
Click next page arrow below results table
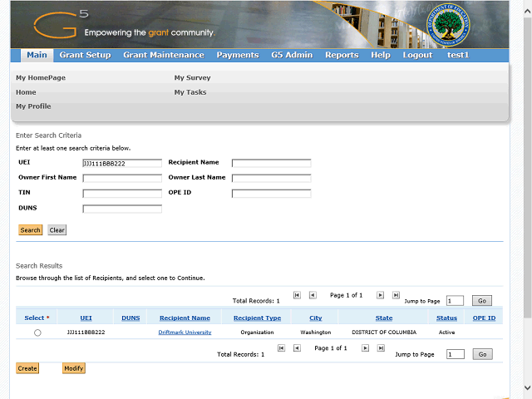[365, 348]
